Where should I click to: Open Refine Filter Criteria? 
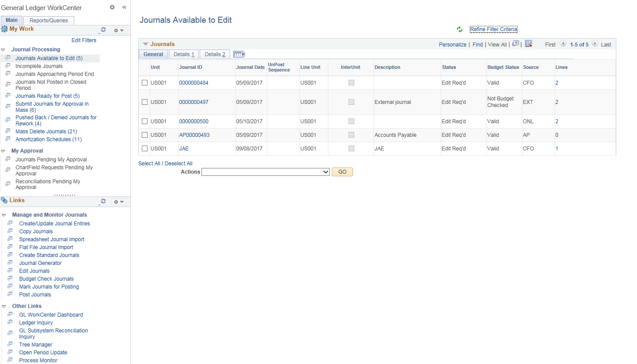click(x=493, y=29)
